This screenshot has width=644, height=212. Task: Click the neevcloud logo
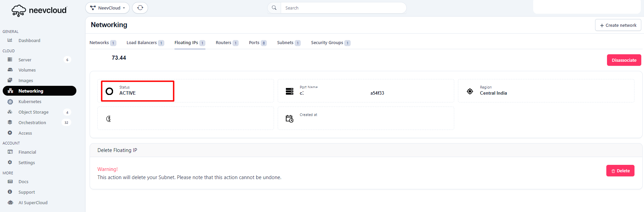click(x=39, y=10)
